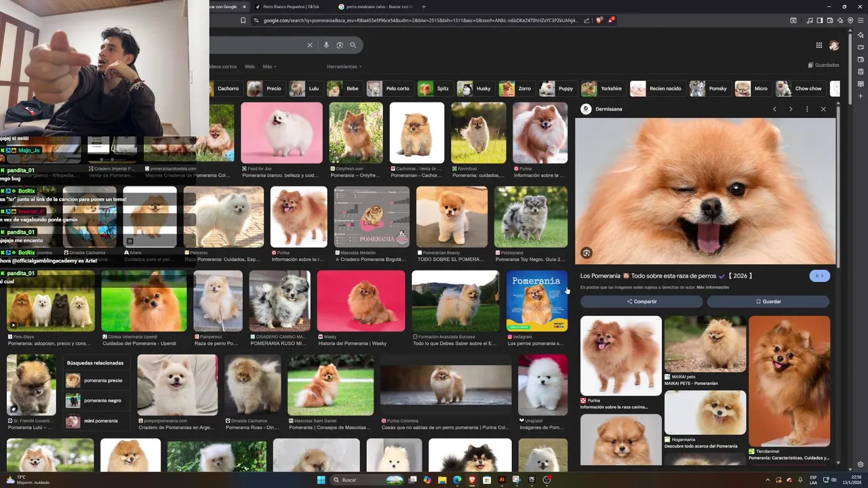Open the Brave Shields lion icon
This screenshot has height=488, width=868.
[x=599, y=20]
